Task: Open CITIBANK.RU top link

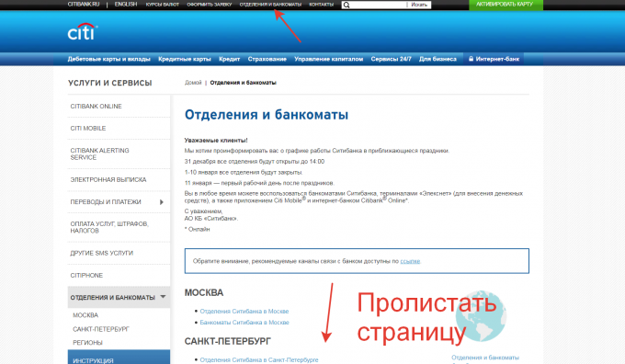Action: 84,5
